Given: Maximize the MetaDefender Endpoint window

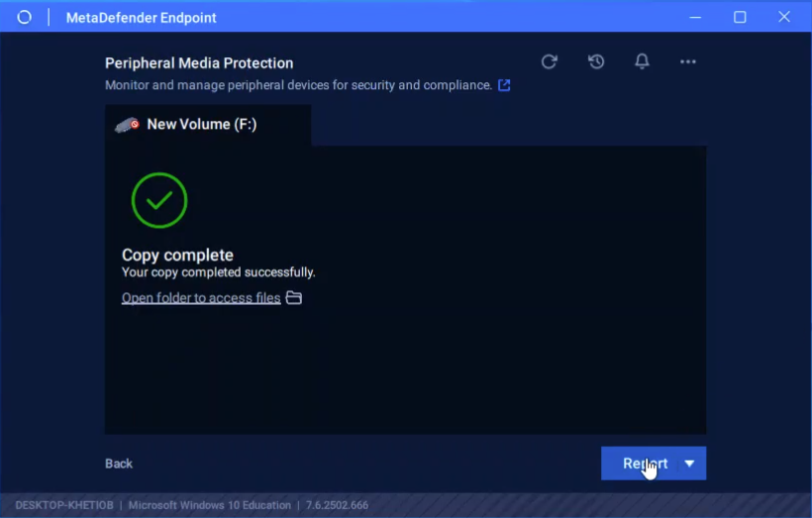Looking at the screenshot, I should (x=740, y=17).
